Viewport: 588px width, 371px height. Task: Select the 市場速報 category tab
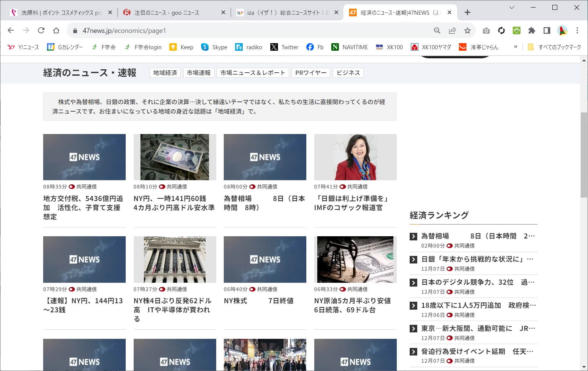[x=199, y=73]
